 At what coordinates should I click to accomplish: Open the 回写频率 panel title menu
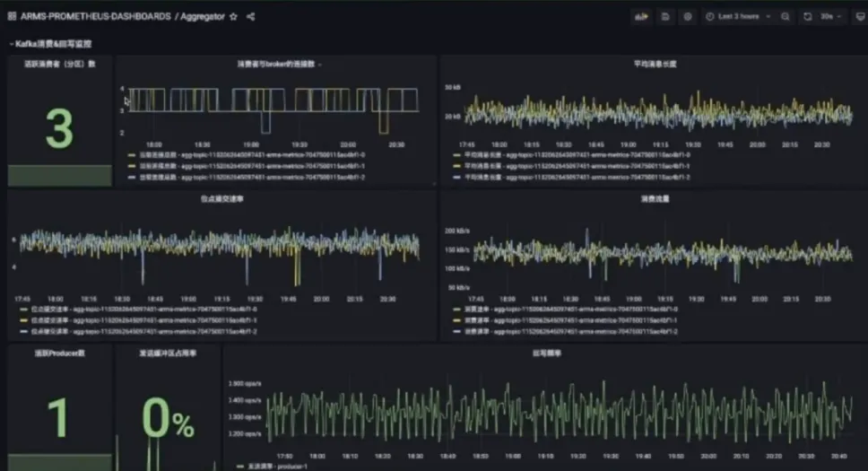(546, 353)
